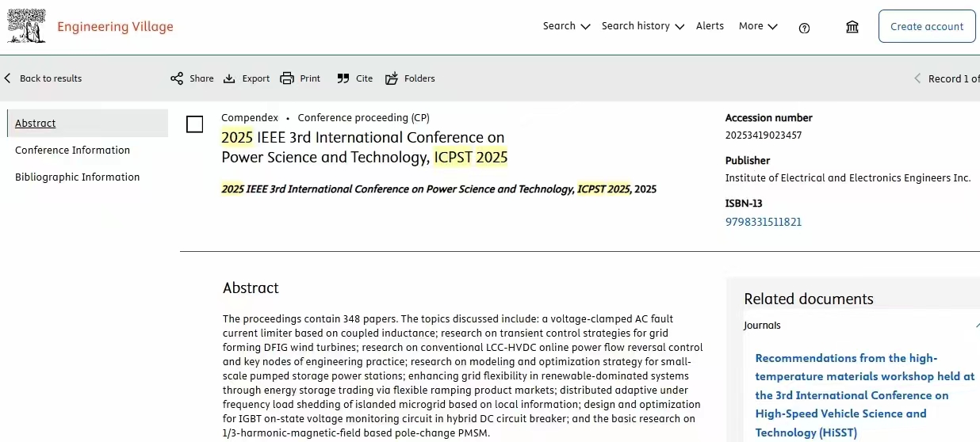Open Folders via the folder icon
This screenshot has height=442, width=980.
[x=392, y=78]
